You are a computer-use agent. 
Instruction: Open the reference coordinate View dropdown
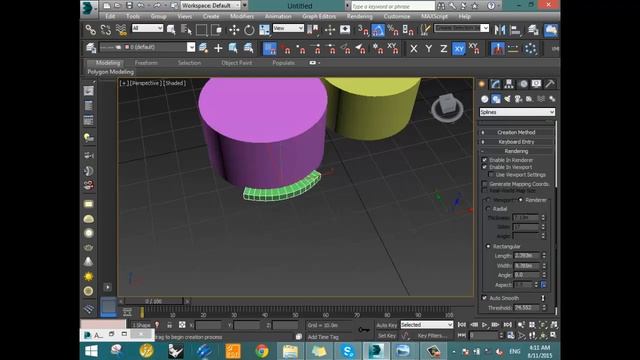288,28
